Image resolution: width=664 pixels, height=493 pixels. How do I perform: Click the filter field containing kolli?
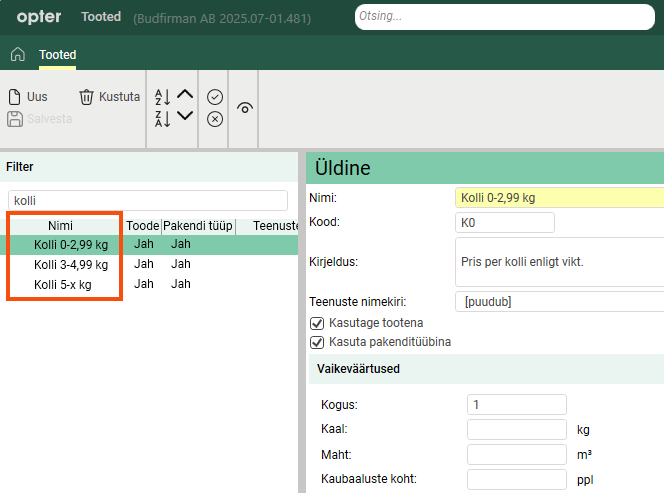[147, 200]
